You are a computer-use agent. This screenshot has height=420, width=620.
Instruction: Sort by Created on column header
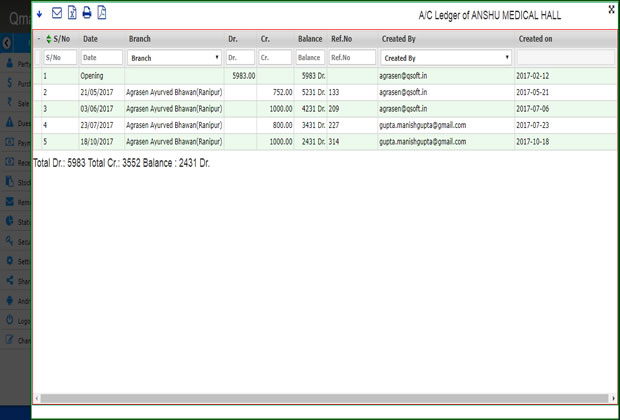(535, 39)
